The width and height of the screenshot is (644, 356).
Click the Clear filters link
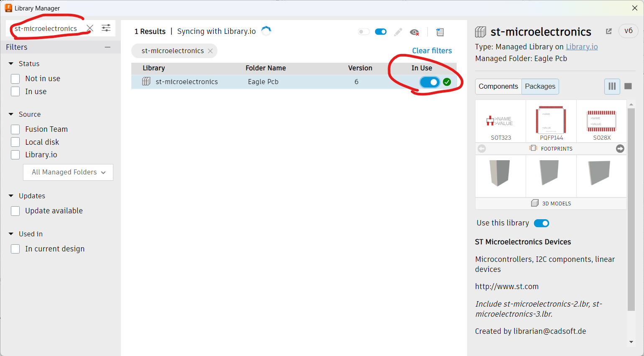(x=432, y=51)
